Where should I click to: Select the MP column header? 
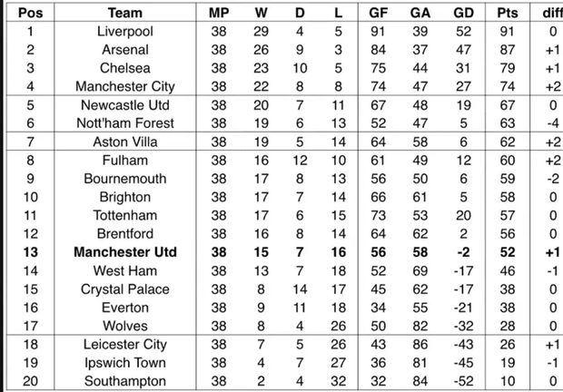pyautogui.click(x=219, y=14)
